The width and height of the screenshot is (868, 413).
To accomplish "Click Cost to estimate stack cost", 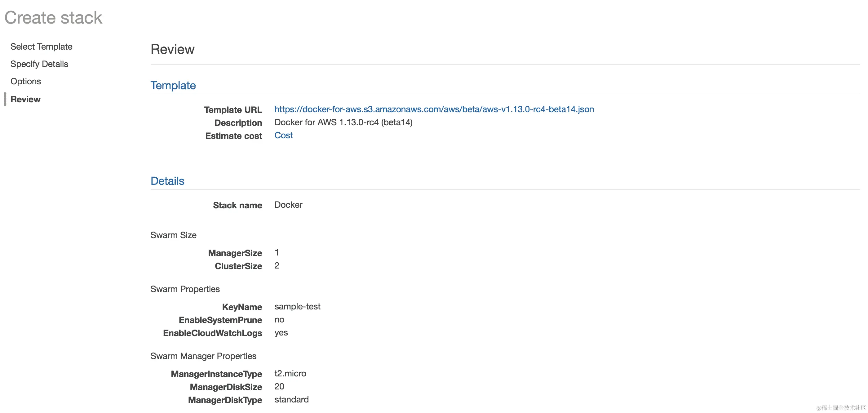I will tap(283, 135).
